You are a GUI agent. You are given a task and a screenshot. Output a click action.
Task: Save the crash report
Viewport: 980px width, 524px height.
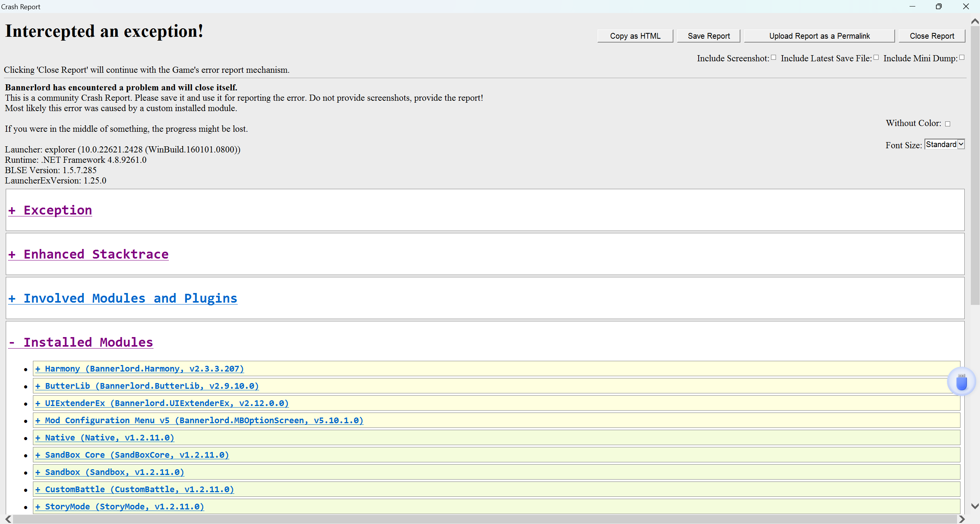[x=709, y=36]
